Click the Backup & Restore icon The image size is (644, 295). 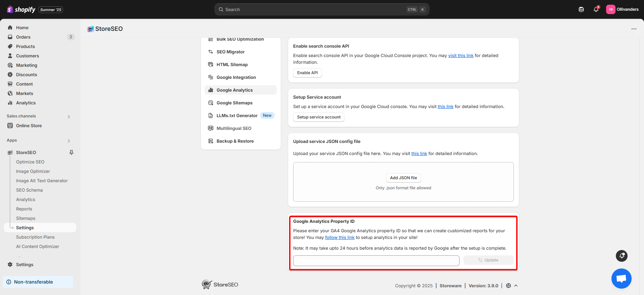tap(211, 141)
